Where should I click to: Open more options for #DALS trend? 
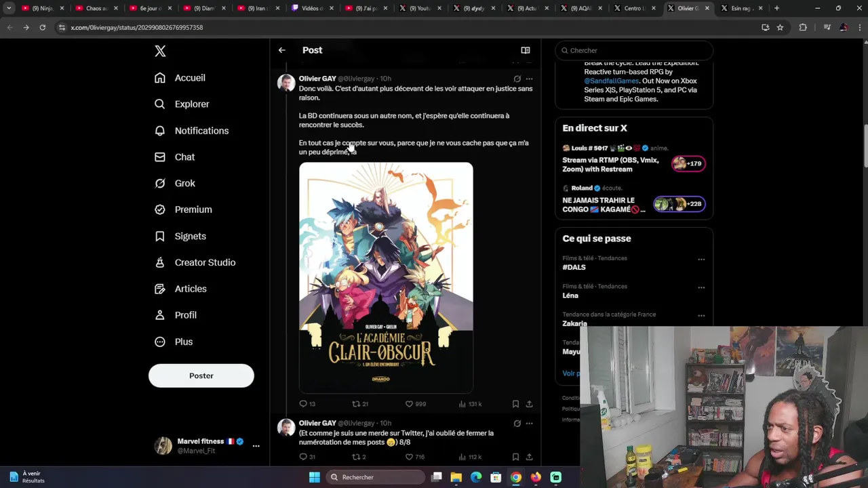[701, 259]
